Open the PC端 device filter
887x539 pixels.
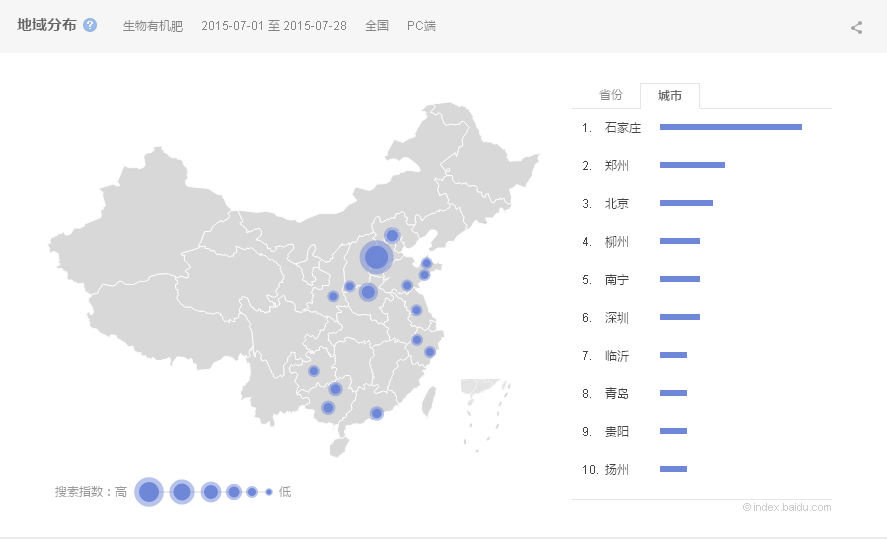click(x=421, y=26)
